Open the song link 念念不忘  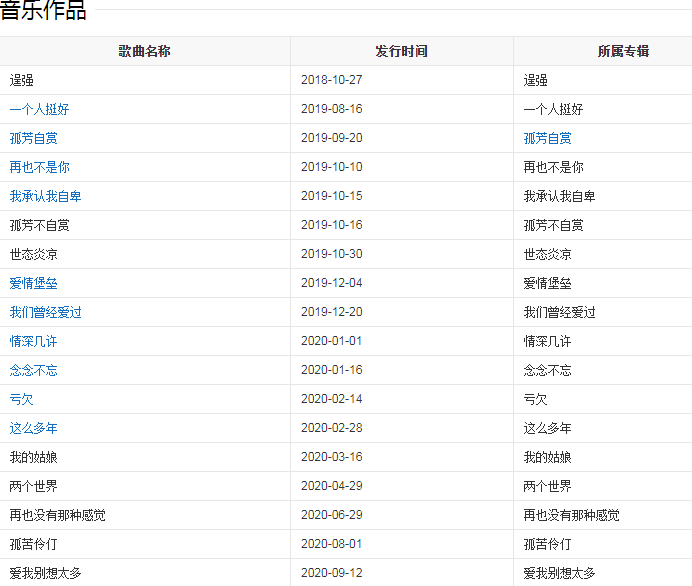34,370
